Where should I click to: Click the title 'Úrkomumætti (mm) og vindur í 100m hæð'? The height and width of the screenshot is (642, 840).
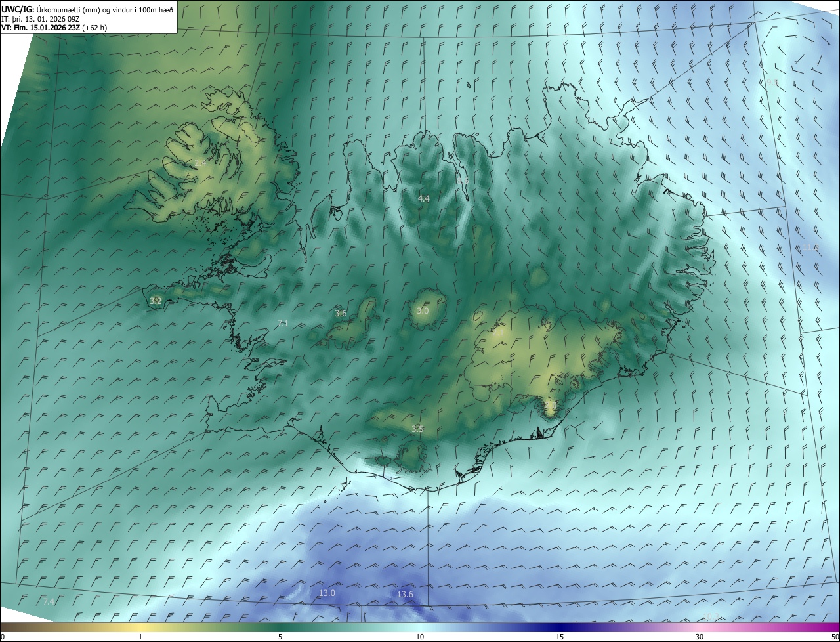(x=105, y=9)
